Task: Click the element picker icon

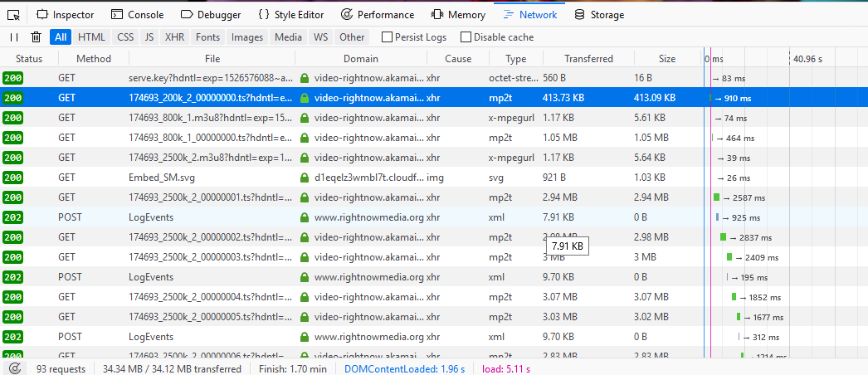Action: (13, 14)
